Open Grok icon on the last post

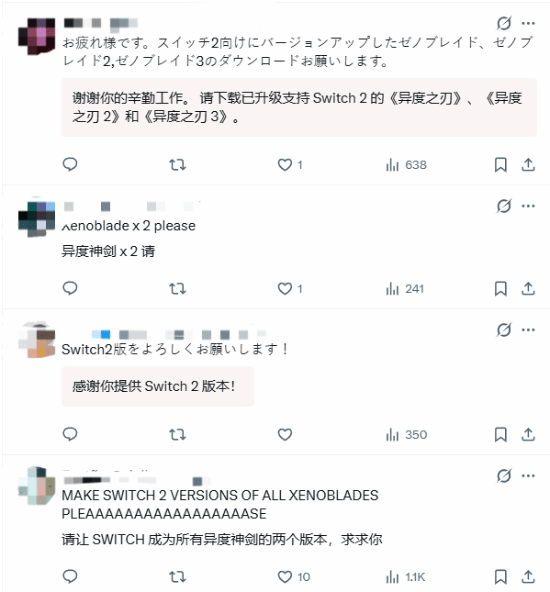504,476
